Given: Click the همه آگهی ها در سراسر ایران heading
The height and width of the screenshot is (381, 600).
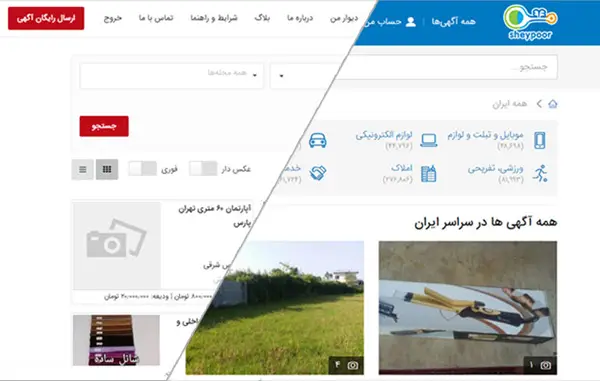Looking at the screenshot, I should tap(486, 223).
